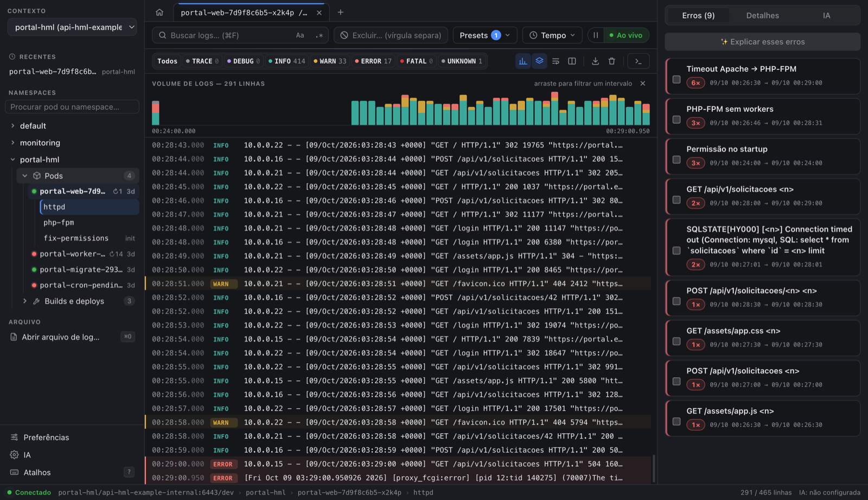Go to the home tab icon

tap(159, 12)
